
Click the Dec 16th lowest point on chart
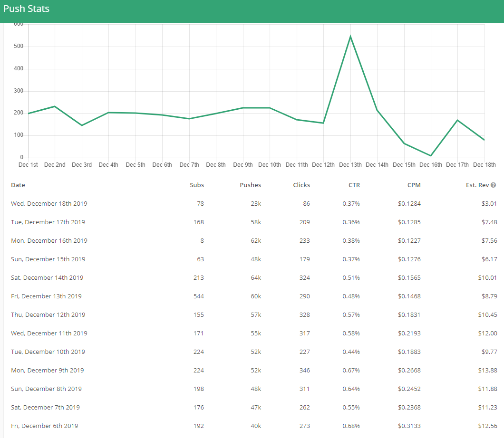click(x=431, y=156)
